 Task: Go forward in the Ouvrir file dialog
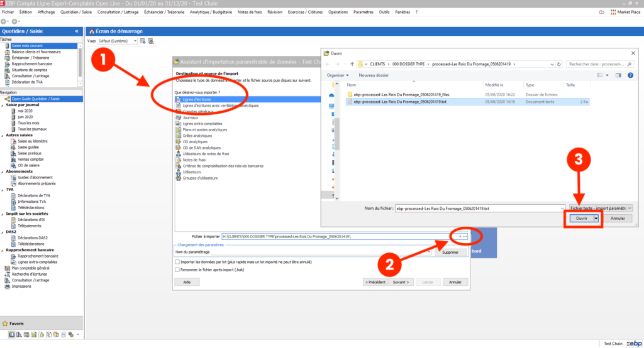coord(338,65)
